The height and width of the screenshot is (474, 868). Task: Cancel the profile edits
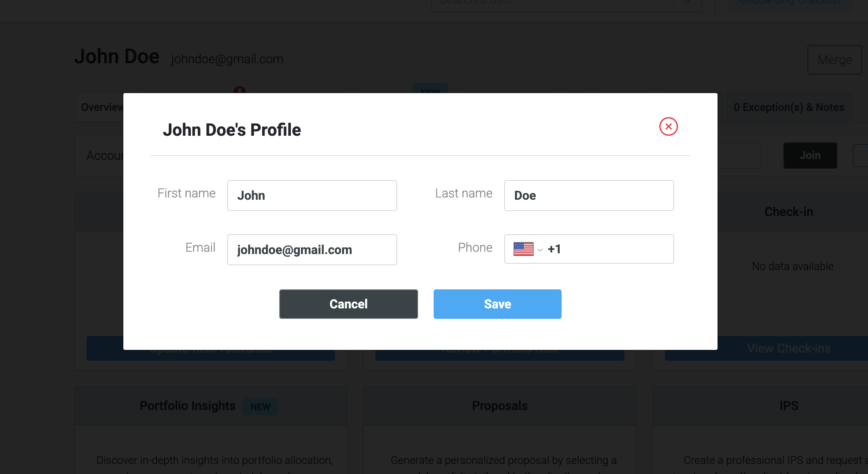pyautogui.click(x=348, y=304)
